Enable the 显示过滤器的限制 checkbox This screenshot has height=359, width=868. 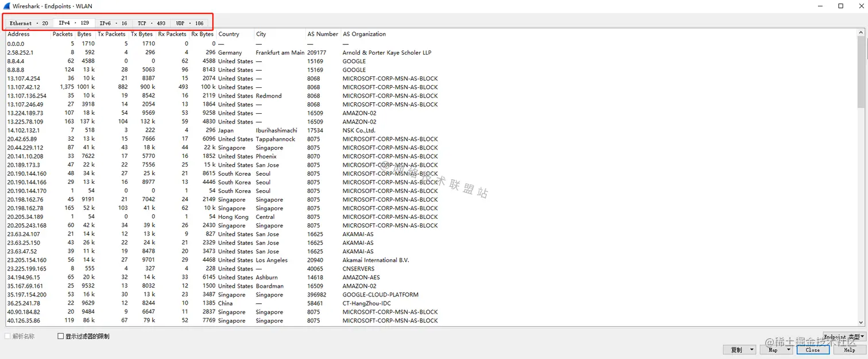tap(61, 337)
